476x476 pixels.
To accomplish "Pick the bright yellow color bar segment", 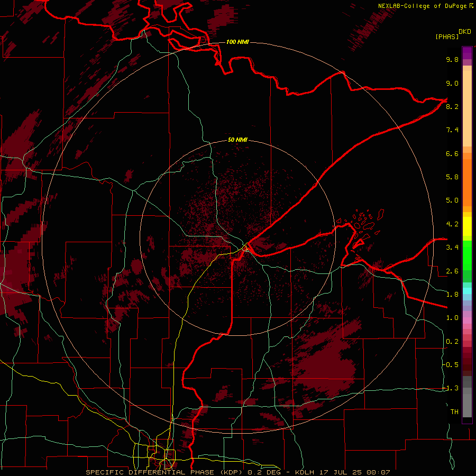I will pyautogui.click(x=467, y=226).
